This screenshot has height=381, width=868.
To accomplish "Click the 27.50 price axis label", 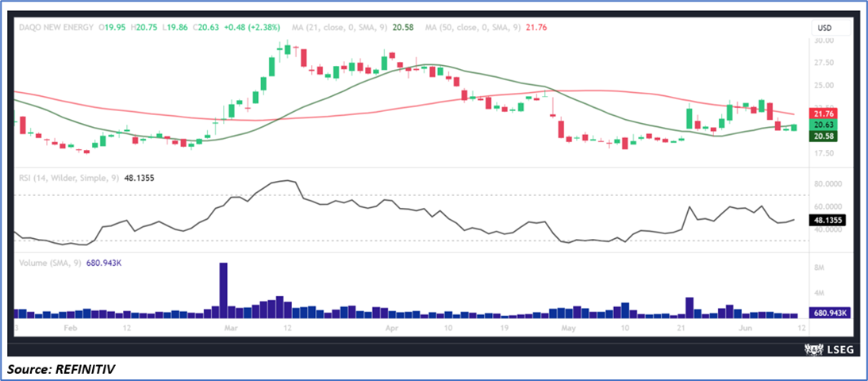I will (823, 63).
